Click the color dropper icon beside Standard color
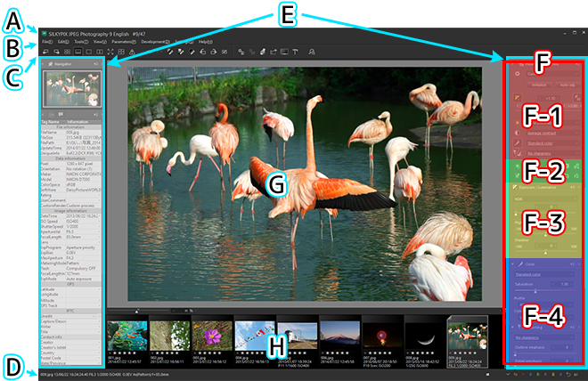This screenshot has height=381, width=588. coord(517,142)
